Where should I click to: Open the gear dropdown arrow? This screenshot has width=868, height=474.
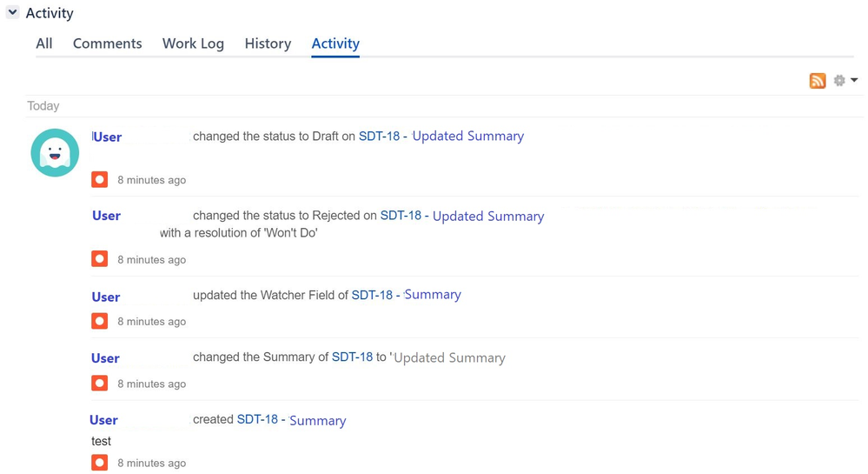pyautogui.click(x=854, y=80)
